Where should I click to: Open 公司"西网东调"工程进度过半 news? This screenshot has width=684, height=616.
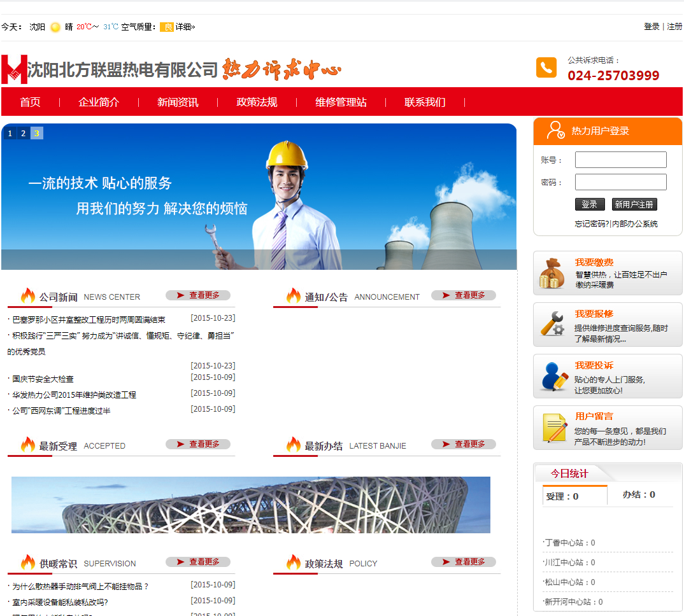tap(62, 410)
